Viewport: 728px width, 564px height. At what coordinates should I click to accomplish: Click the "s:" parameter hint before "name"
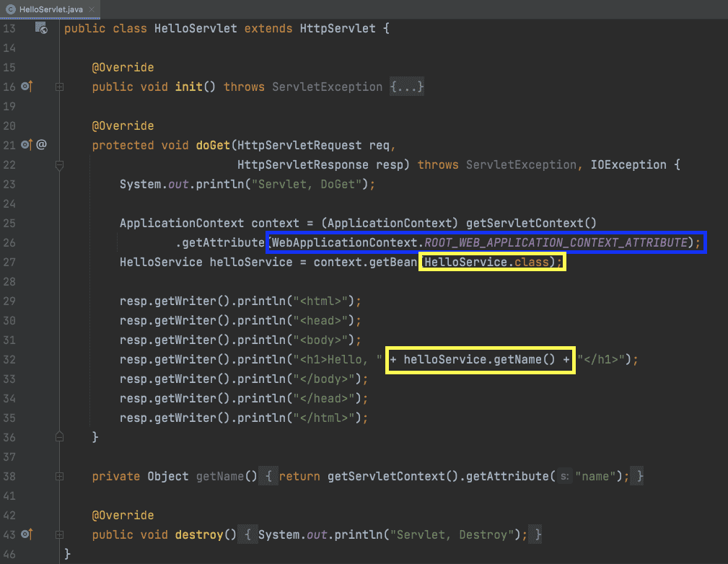coord(565,477)
